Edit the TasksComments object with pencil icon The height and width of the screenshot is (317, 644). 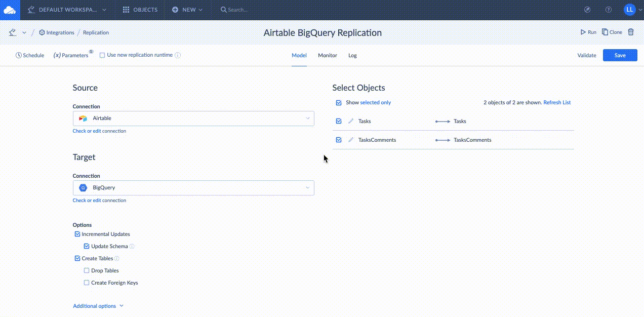coord(351,140)
